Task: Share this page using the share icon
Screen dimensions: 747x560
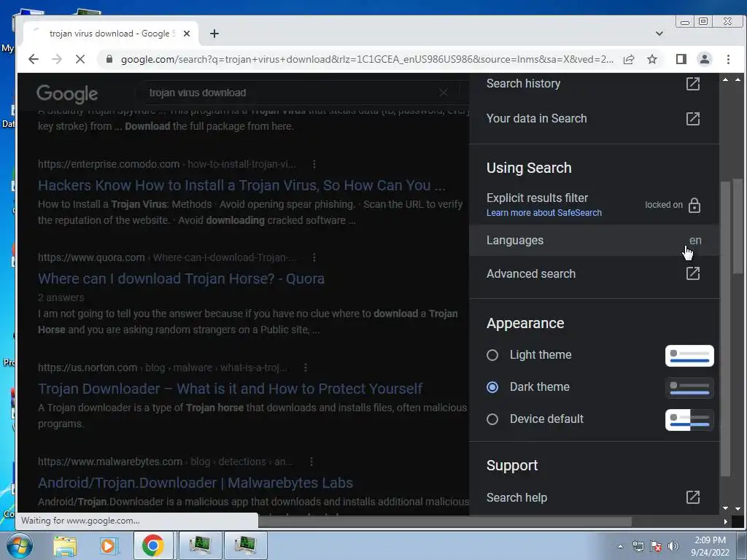Action: pos(629,59)
